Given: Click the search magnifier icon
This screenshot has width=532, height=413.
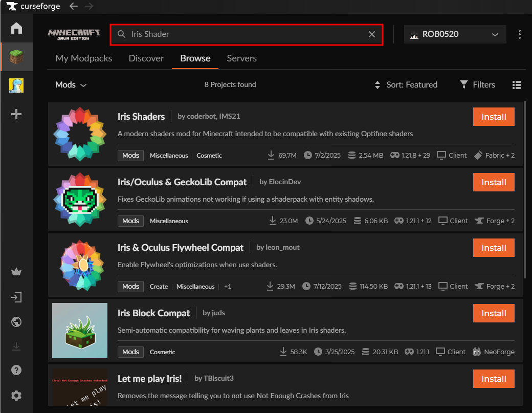Looking at the screenshot, I should pyautogui.click(x=121, y=34).
